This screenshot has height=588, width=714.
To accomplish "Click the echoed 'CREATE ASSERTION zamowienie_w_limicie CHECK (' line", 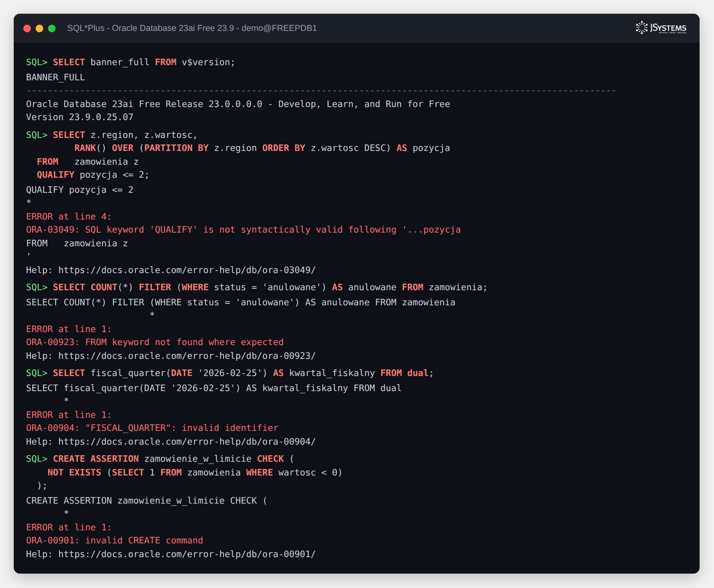I will 147,501.
